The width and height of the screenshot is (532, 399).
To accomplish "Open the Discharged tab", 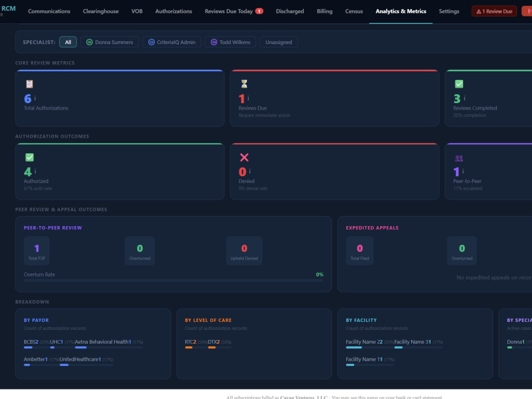I will 290,11.
